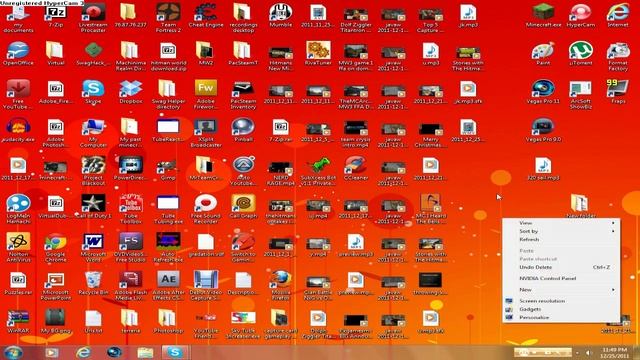Launch Microsoft Word desktop shortcut

pos(93,242)
